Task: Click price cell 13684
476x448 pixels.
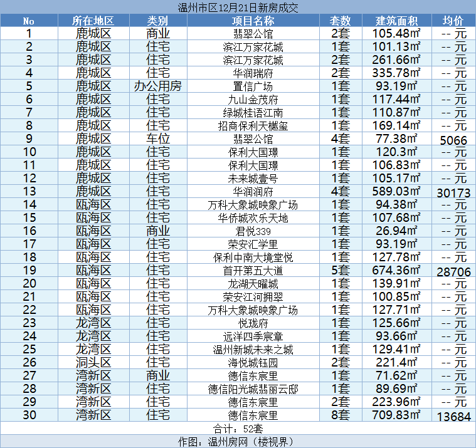Action: point(453,417)
